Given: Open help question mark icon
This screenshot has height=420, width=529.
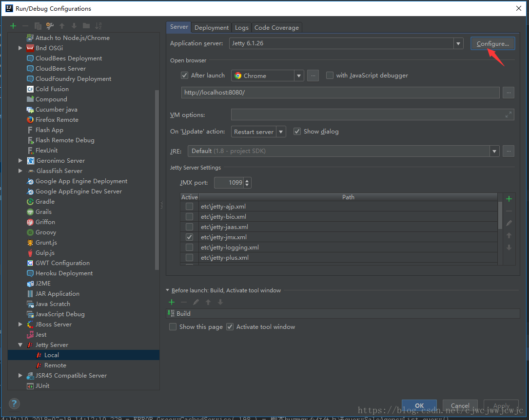Looking at the screenshot, I should coord(14,403).
